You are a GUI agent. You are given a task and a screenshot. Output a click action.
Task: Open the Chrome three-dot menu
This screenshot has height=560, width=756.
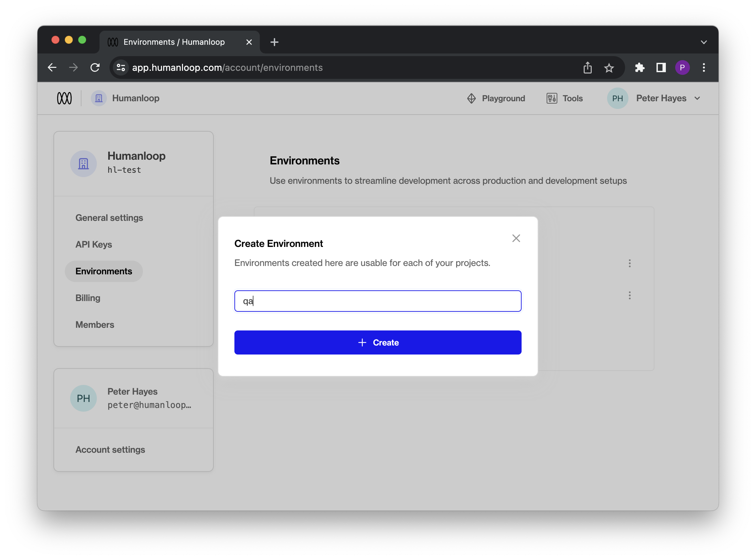tap(704, 67)
